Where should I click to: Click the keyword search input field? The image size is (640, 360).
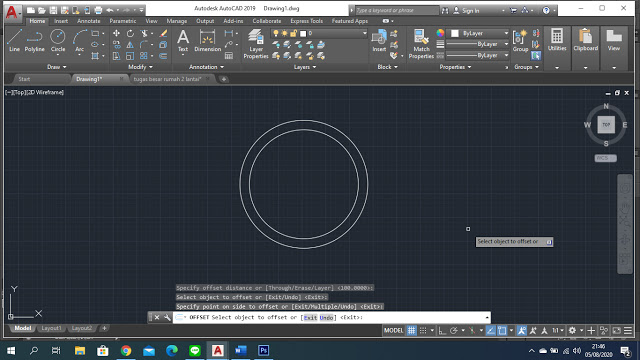(397, 10)
